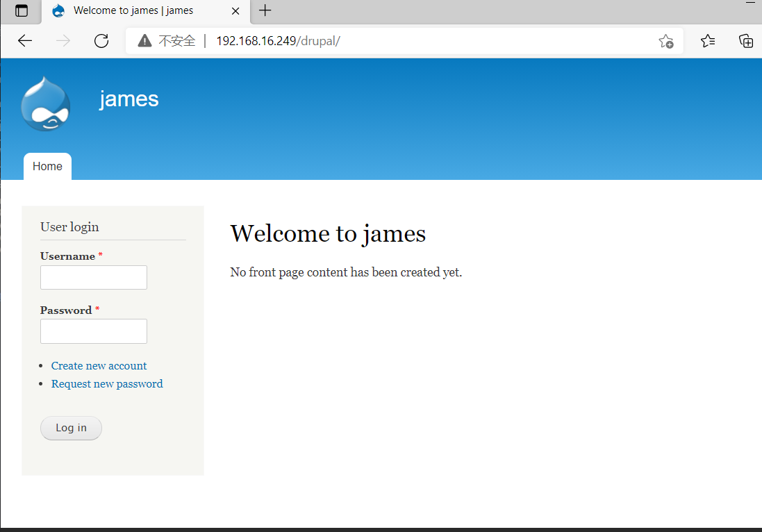Viewport: 762px width, 532px height.
Task: Click the not-secure warning triangle icon
Action: [144, 41]
